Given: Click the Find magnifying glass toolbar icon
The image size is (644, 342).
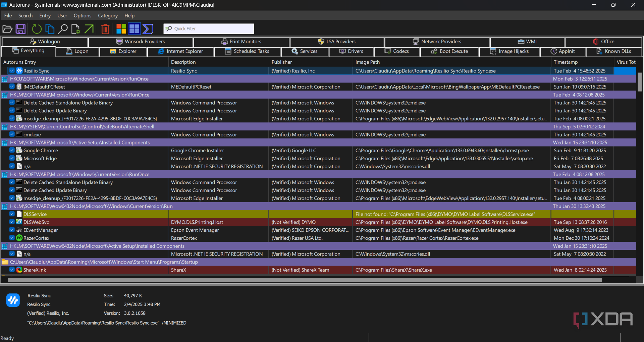Looking at the screenshot, I should tap(63, 29).
